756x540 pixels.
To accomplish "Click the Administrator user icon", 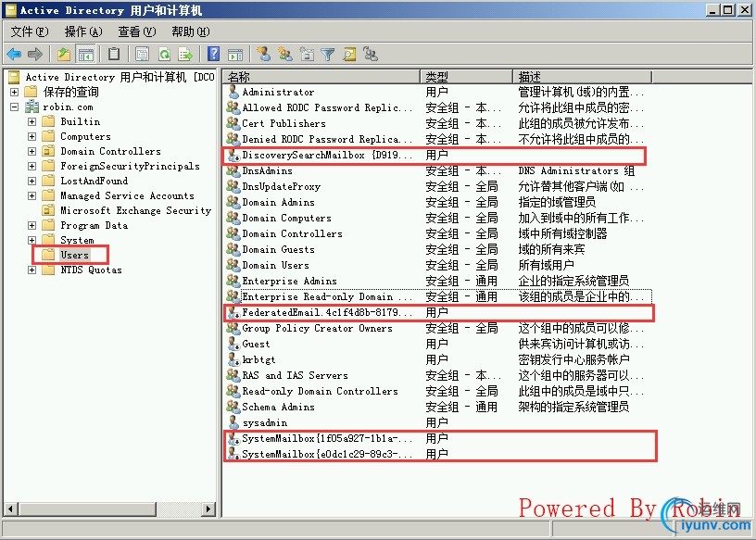I will click(x=233, y=92).
